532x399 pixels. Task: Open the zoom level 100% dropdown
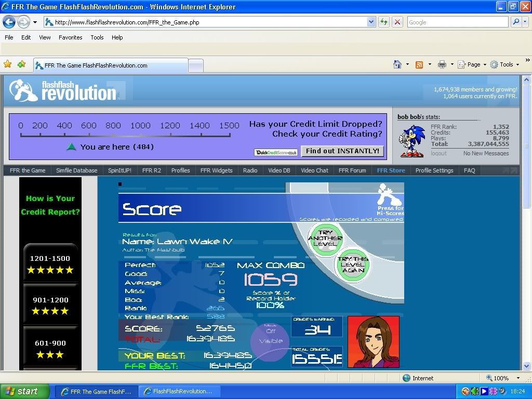point(518,378)
